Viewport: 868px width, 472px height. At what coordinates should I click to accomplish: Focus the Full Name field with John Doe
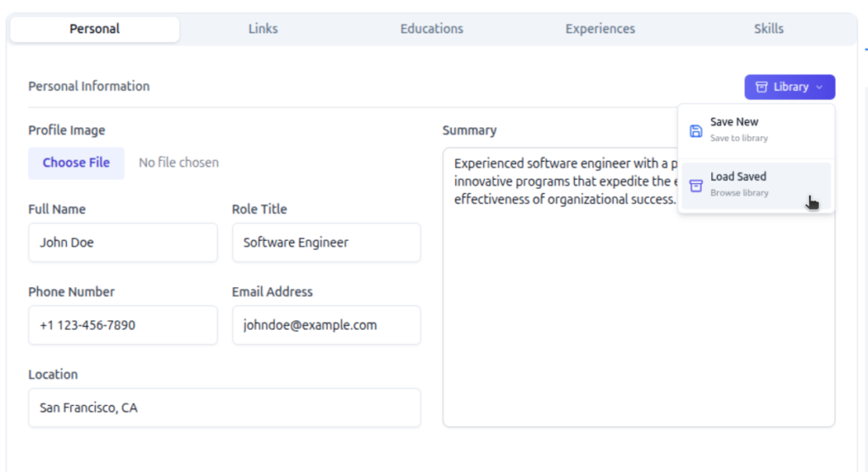pyautogui.click(x=123, y=242)
